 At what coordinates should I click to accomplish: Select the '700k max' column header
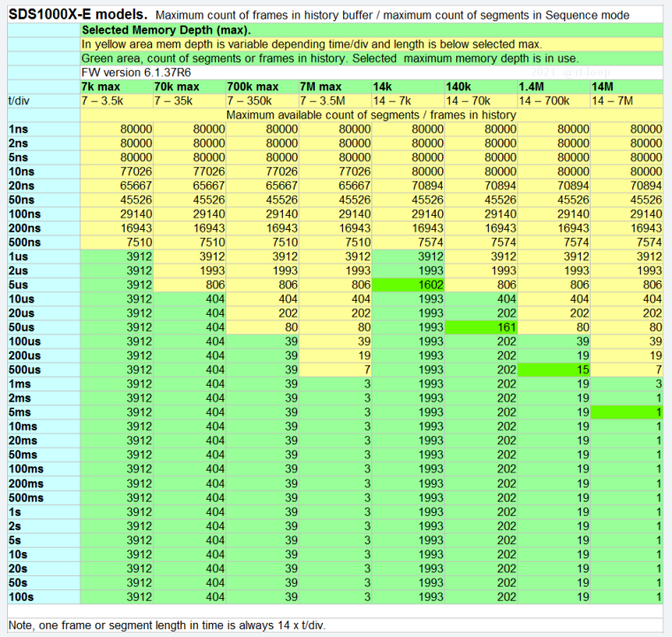(x=263, y=87)
